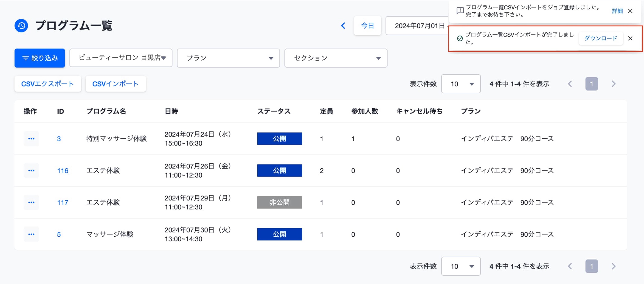Click the 日時 column header
The height and width of the screenshot is (285, 644).
tap(171, 111)
